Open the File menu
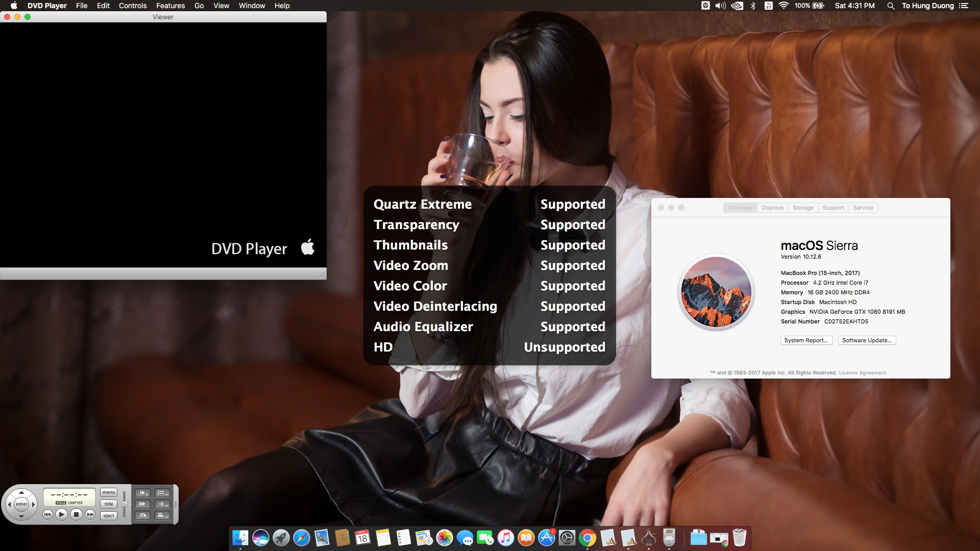Image resolution: width=980 pixels, height=551 pixels. [x=82, y=6]
